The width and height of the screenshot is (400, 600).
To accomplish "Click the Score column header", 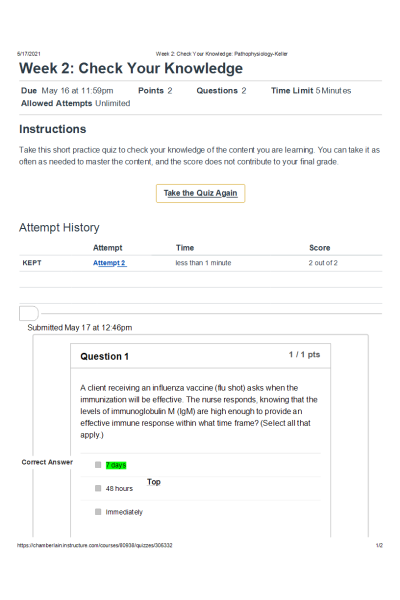I will point(320,248).
